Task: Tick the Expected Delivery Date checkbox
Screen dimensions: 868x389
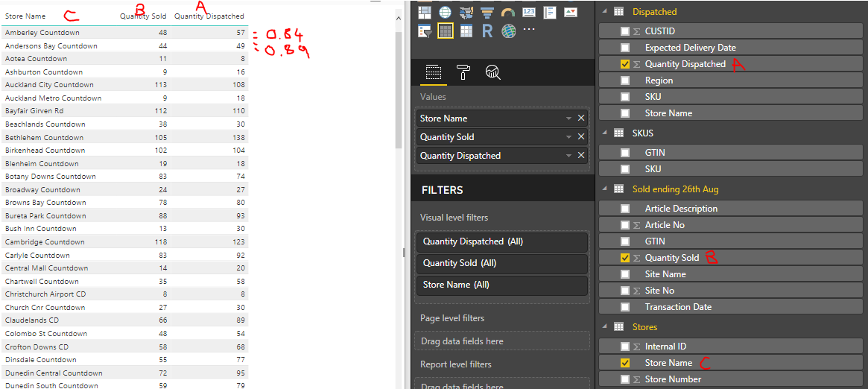Action: pyautogui.click(x=625, y=48)
